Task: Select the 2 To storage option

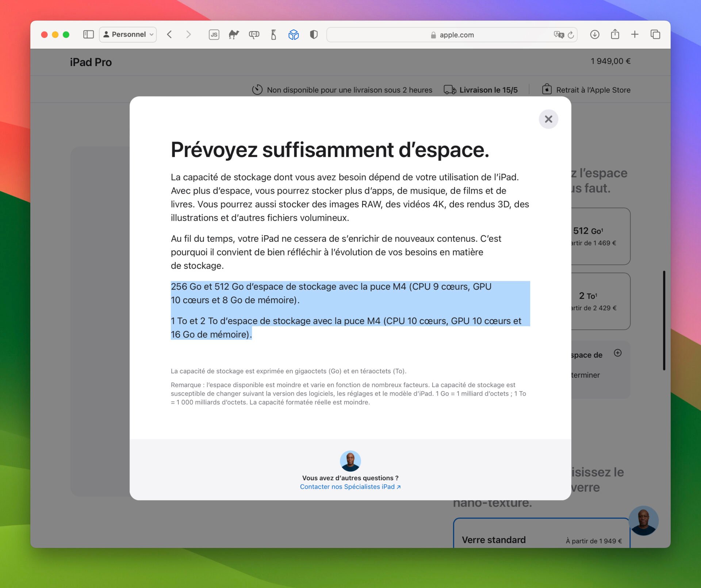Action: click(x=601, y=301)
